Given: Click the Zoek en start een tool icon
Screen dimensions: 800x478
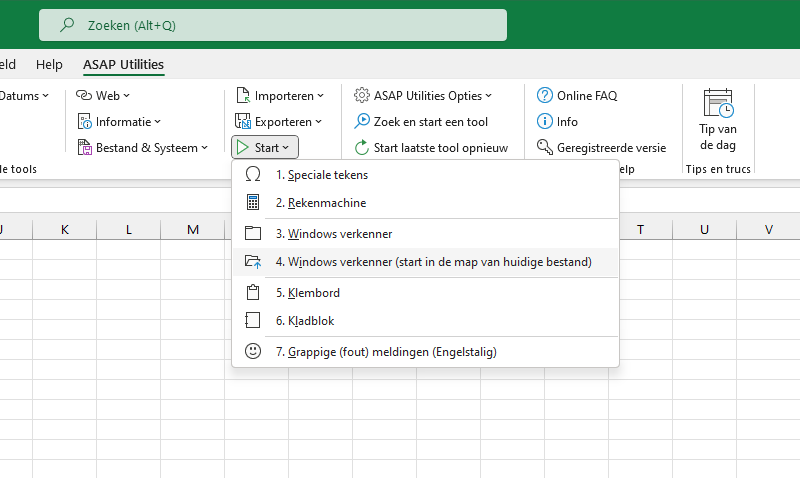Looking at the screenshot, I should pos(362,121).
